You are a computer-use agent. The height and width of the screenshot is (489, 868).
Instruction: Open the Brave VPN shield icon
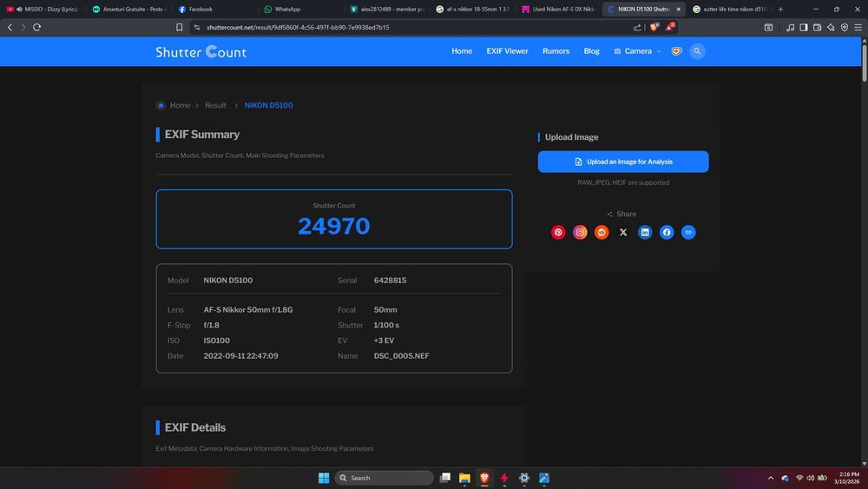click(x=845, y=27)
